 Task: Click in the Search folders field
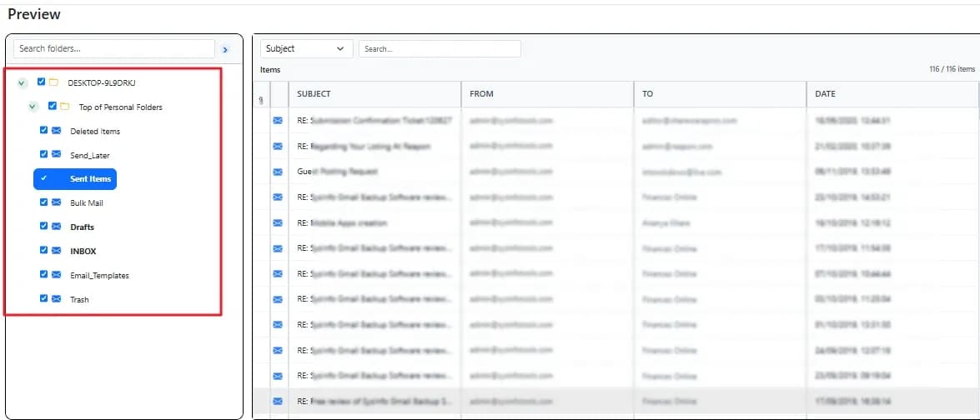pyautogui.click(x=114, y=48)
